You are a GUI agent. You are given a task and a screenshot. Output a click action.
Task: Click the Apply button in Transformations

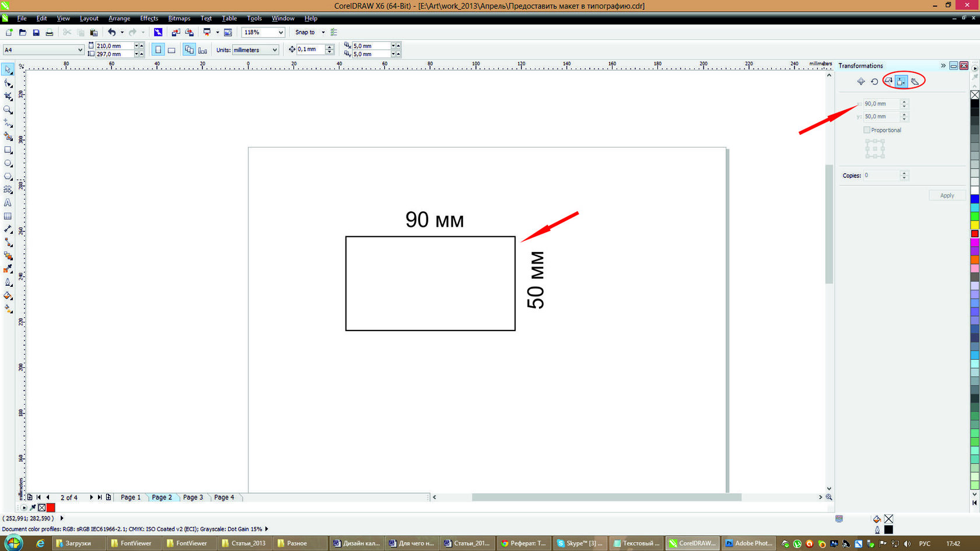coord(947,196)
